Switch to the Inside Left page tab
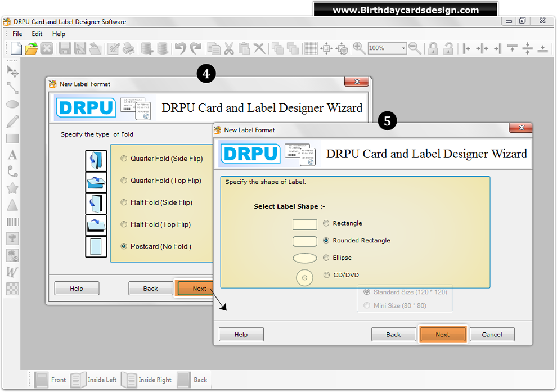The image size is (557, 392). pyautogui.click(x=94, y=380)
